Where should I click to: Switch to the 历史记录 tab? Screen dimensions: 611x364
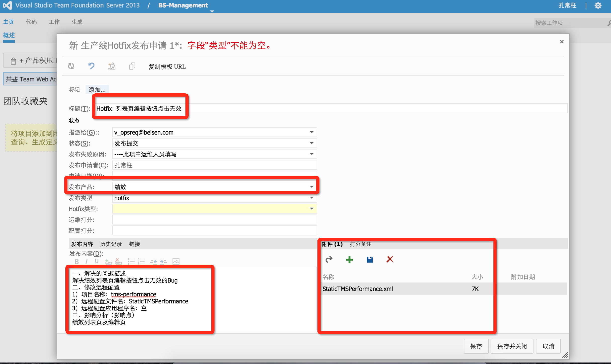click(x=111, y=244)
